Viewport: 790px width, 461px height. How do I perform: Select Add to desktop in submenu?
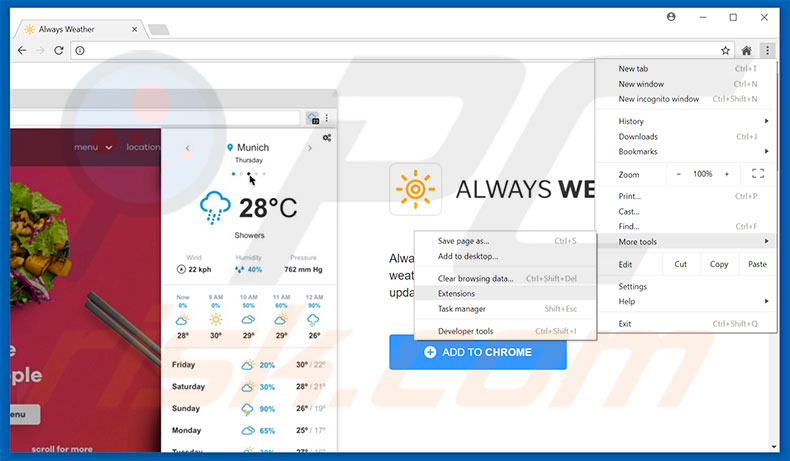(x=505, y=256)
